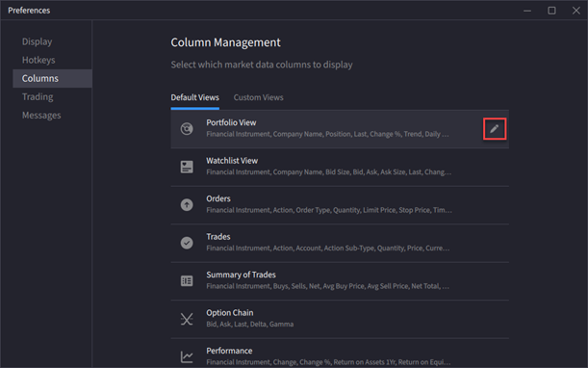Click the Watchlist View list icon
This screenshot has width=588, height=368.
coord(187,167)
